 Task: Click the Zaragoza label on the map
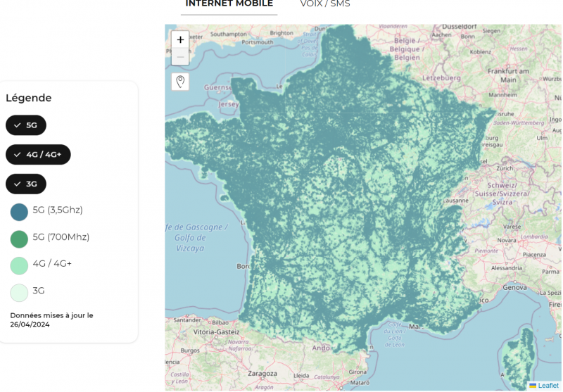(x=262, y=374)
